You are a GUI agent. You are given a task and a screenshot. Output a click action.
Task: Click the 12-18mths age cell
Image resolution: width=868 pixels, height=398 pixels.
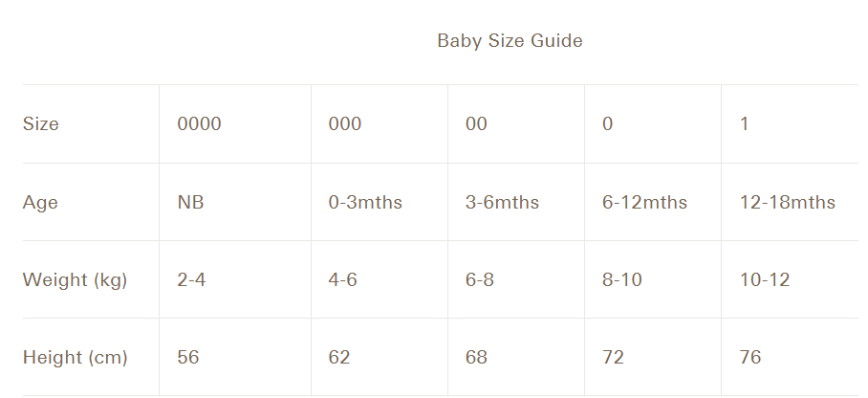coord(788,203)
